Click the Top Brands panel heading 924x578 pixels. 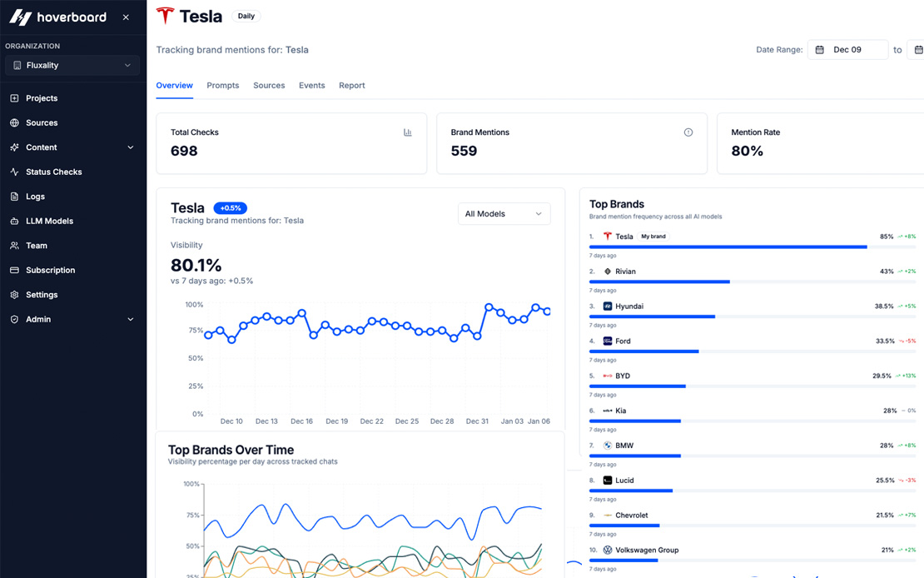[x=617, y=204]
